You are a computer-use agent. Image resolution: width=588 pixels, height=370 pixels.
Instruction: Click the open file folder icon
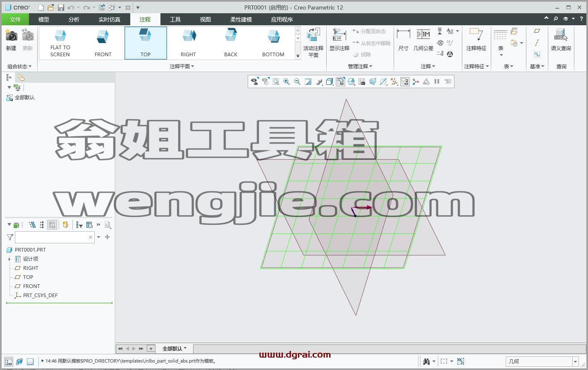click(50, 7)
